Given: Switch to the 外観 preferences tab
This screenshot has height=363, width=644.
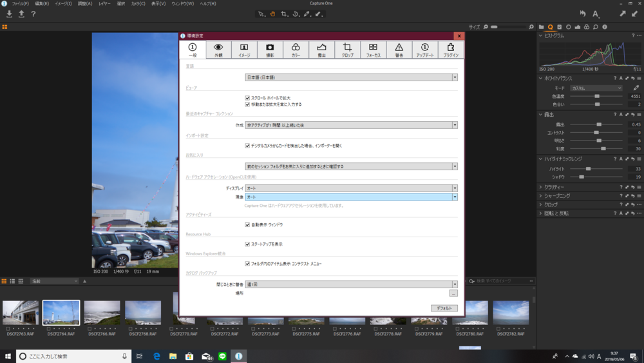Looking at the screenshot, I should [x=218, y=50].
